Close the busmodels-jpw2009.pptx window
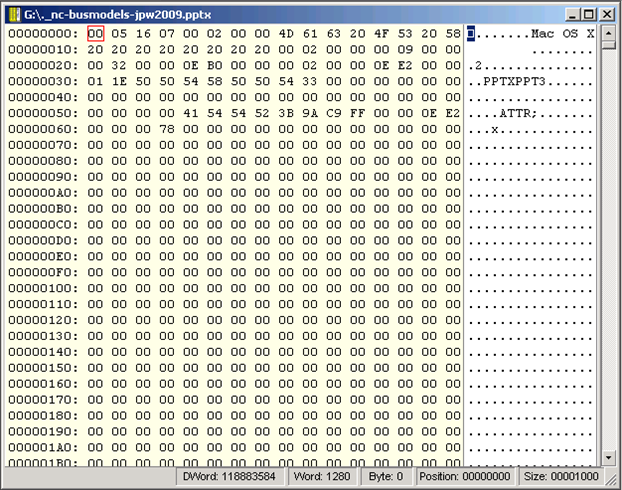The image size is (622, 490). coord(606,14)
